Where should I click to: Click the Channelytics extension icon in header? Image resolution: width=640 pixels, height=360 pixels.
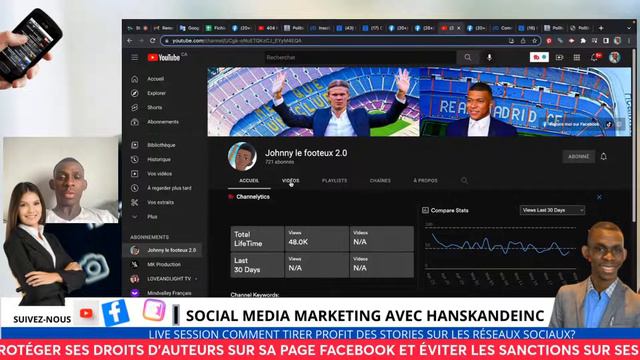(x=539, y=58)
